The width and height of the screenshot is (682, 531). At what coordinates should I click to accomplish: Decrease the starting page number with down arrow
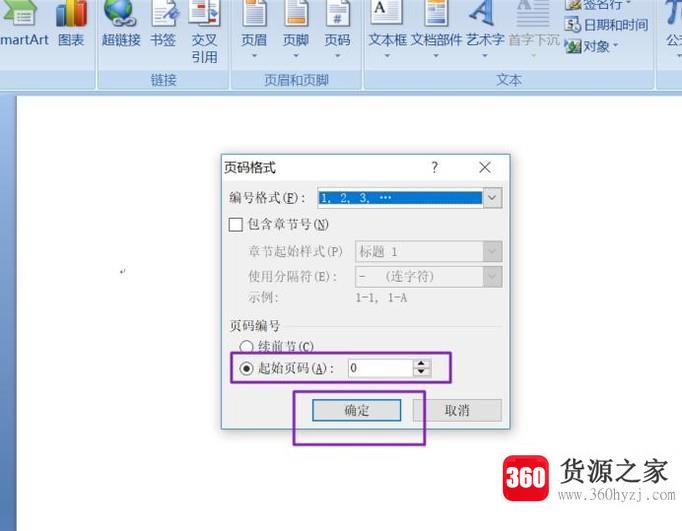coord(421,372)
